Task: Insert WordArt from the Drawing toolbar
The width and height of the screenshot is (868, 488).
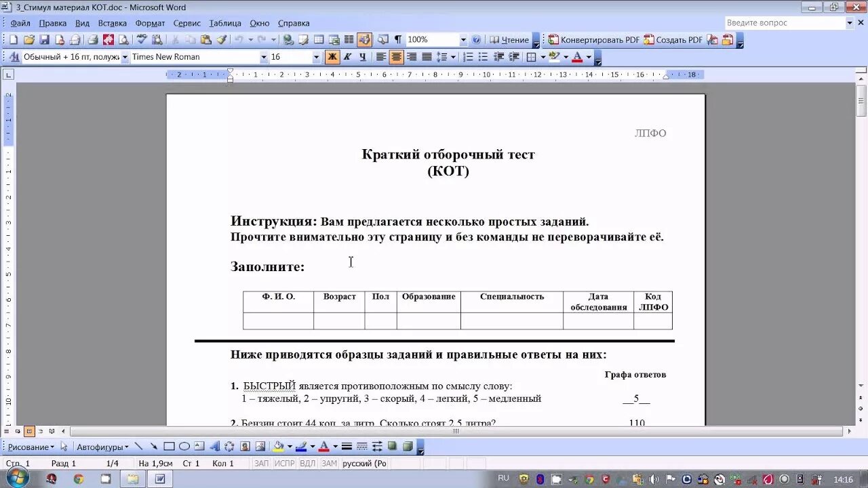Action: (214, 447)
